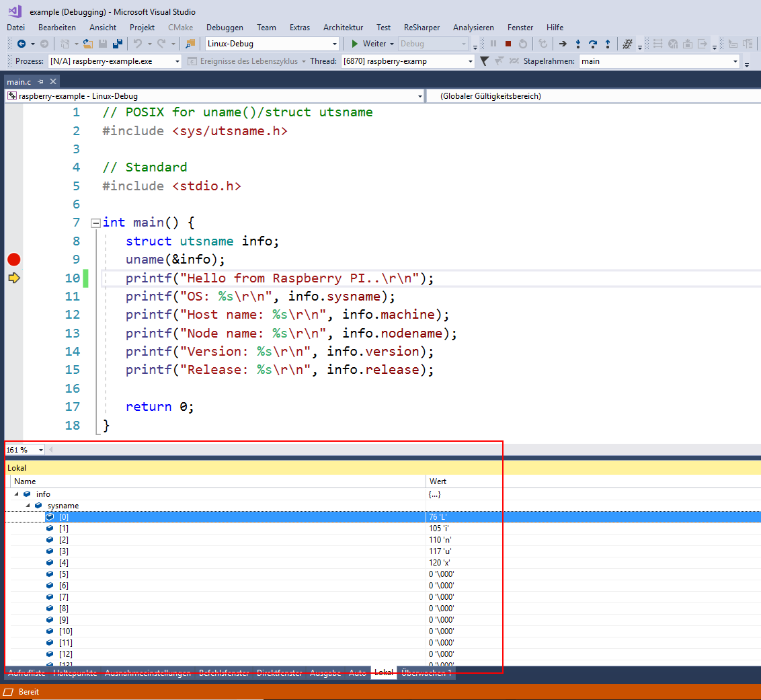The width and height of the screenshot is (761, 700).
Task: Click the Save All icon
Action: pyautogui.click(x=117, y=44)
